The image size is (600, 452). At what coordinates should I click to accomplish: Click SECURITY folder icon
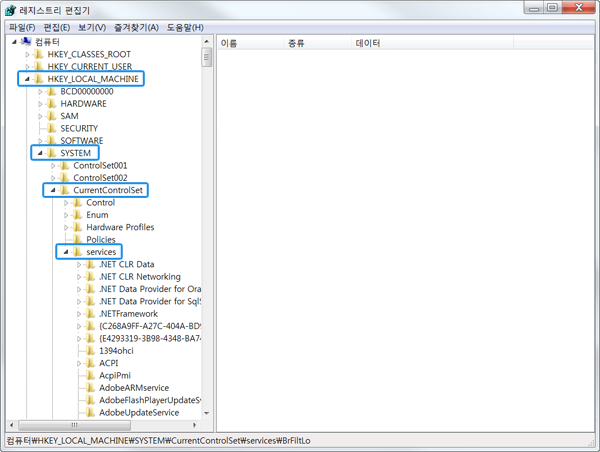coord(52,128)
